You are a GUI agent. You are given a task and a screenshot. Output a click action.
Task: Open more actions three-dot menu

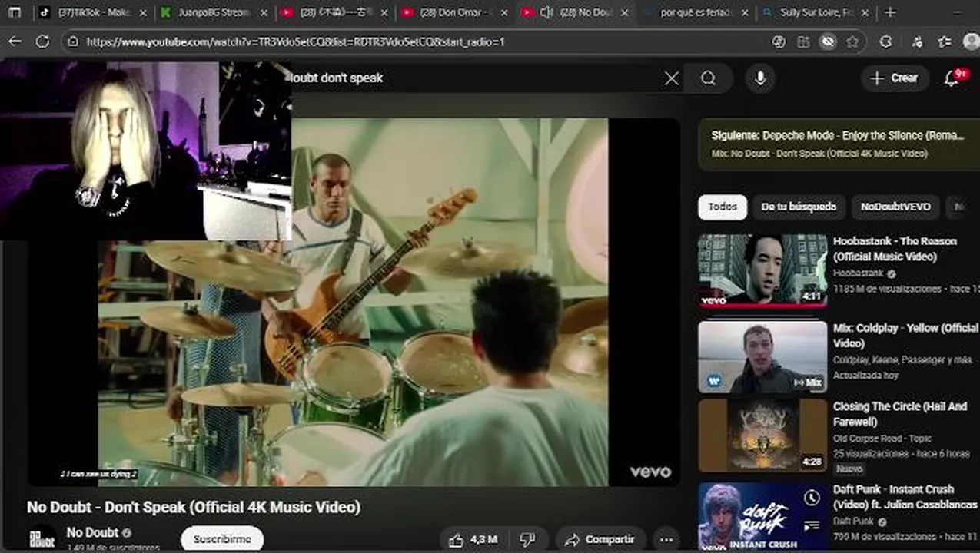[666, 539]
